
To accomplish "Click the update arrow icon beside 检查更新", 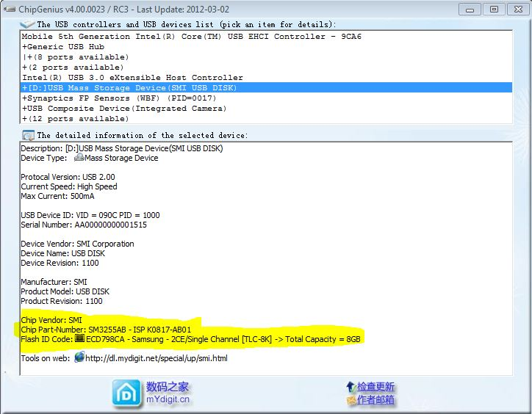I will coord(351,387).
